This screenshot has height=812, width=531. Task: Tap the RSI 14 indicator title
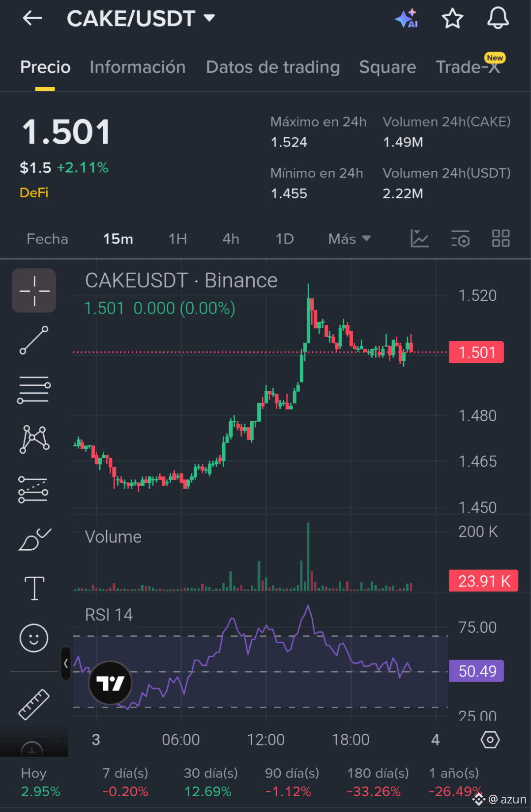[109, 615]
